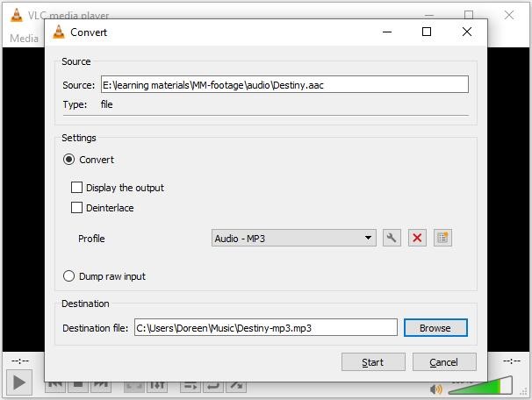Screen dimensions: 532x400
Task: Click the Browse button for destination
Action: tap(435, 328)
